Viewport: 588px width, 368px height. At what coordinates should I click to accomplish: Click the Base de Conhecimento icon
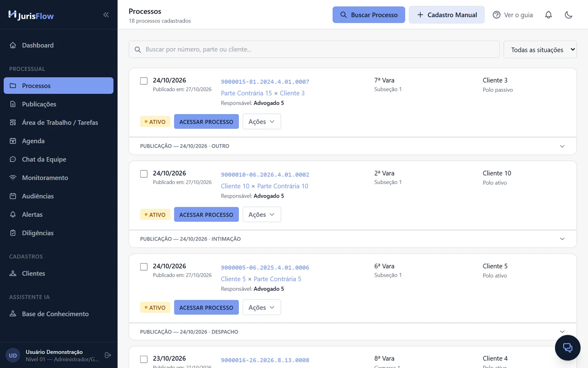(13, 314)
